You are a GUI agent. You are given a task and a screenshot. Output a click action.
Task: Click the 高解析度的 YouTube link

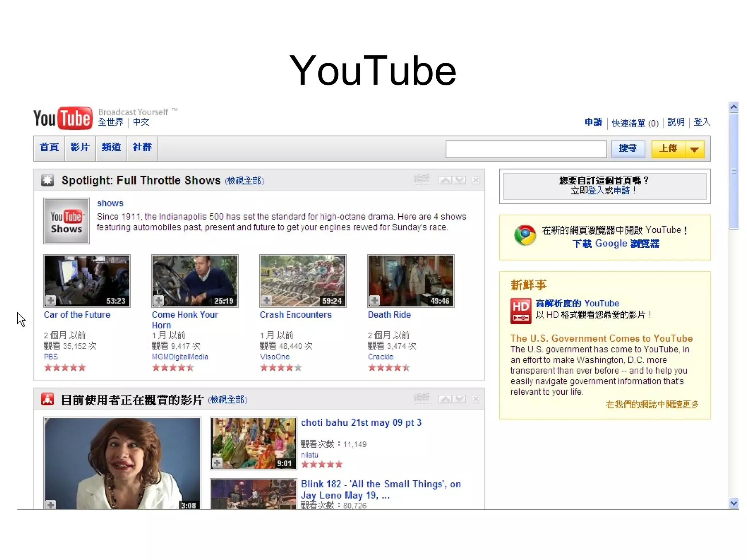click(x=577, y=303)
